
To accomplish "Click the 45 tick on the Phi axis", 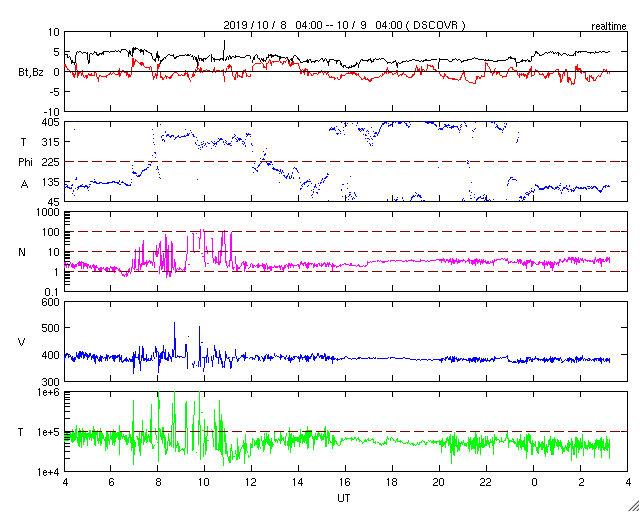I will [54, 202].
